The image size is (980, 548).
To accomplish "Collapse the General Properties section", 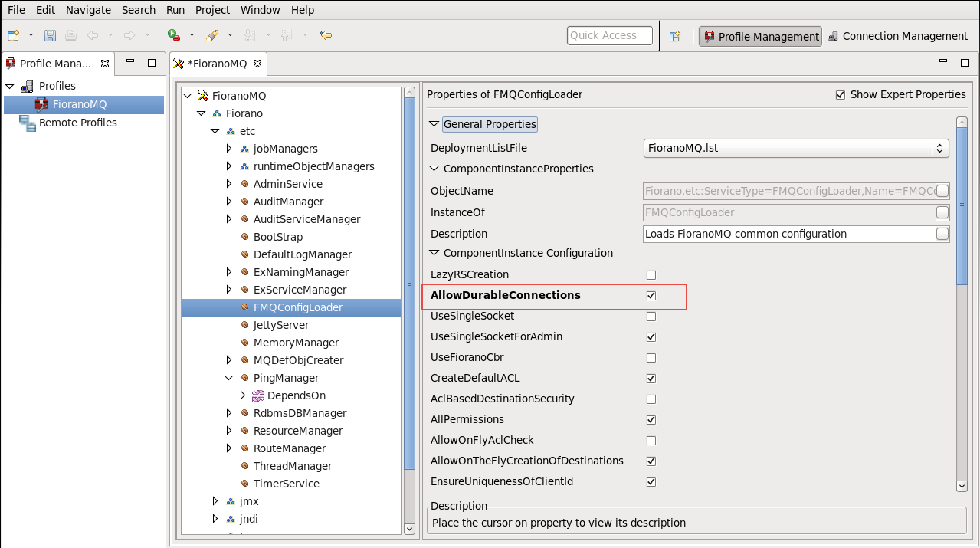I will click(x=434, y=124).
